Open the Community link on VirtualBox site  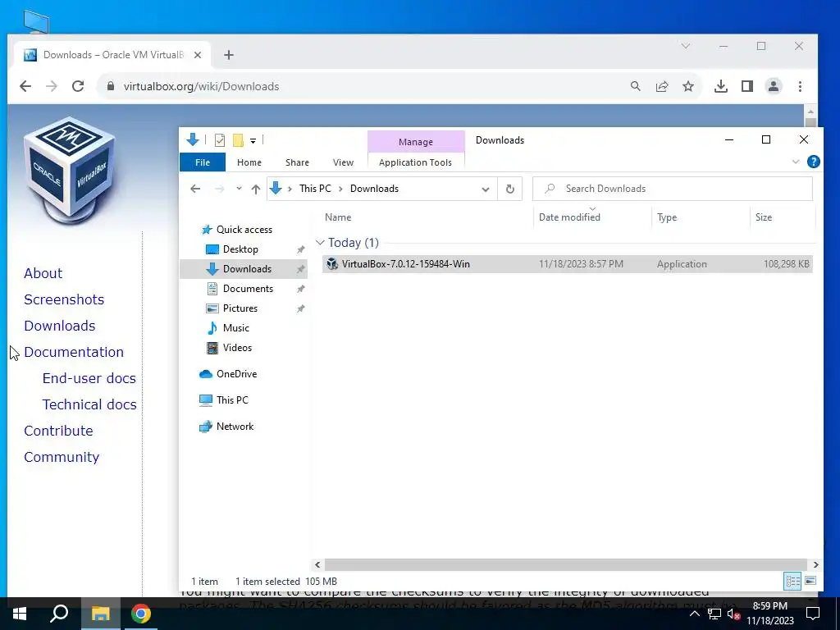point(62,457)
